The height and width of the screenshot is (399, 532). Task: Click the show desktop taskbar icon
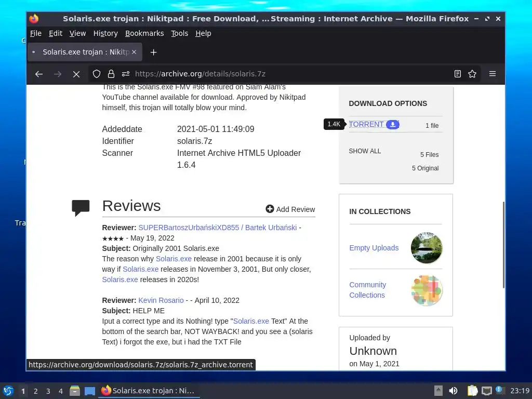(89, 391)
